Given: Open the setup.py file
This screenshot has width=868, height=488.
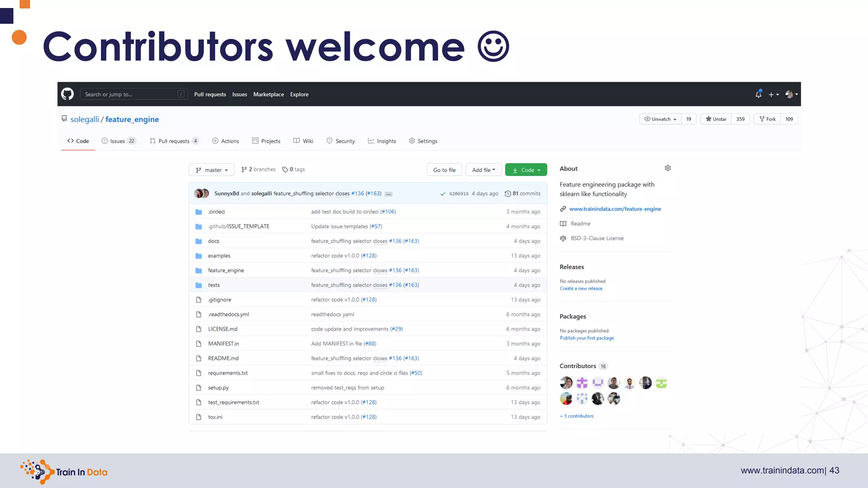Looking at the screenshot, I should pos(218,388).
